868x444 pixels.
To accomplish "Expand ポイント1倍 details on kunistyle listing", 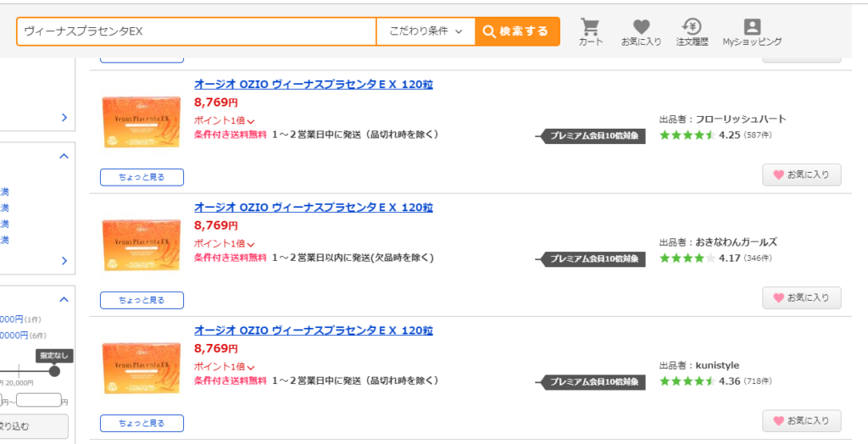I will 224,367.
